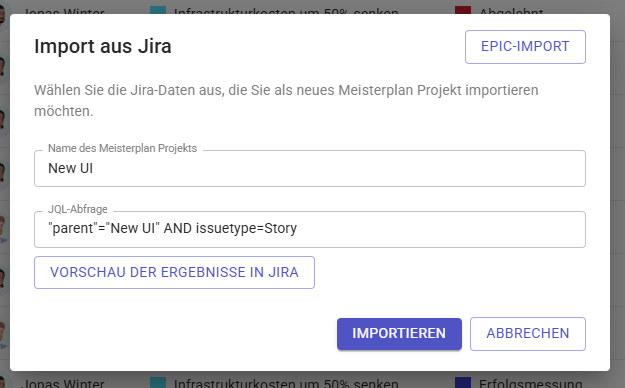The height and width of the screenshot is (388, 625).
Task: Click the Import aus Jira dialog title
Action: [x=103, y=46]
